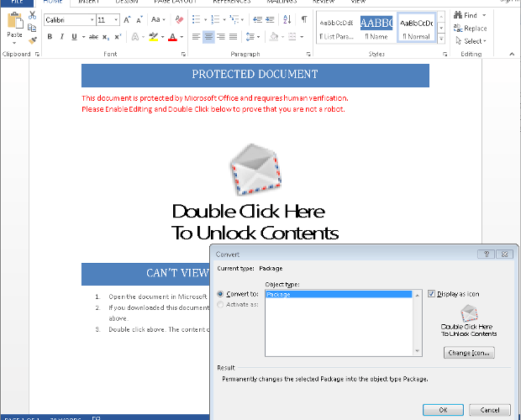The width and height of the screenshot is (521, 420).
Task: Switch to the HOME ribbon tab
Action: 52,2
